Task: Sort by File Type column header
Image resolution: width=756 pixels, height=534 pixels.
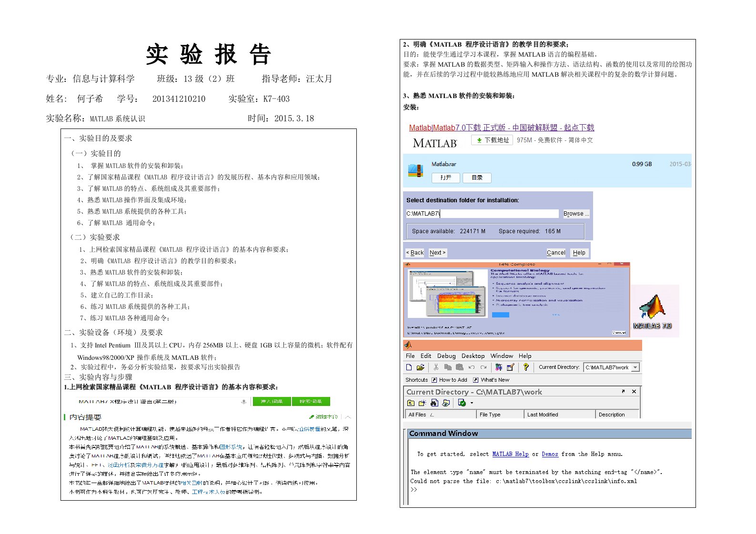Action: point(500,415)
